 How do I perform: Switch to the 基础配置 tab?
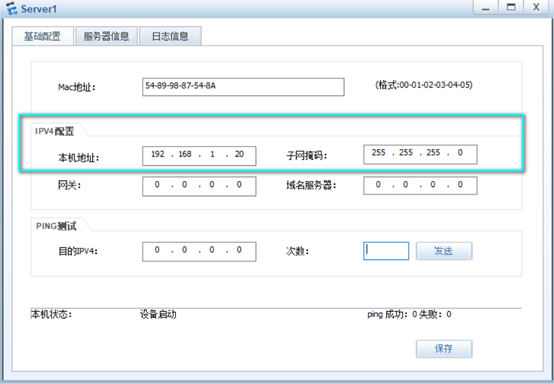point(43,36)
